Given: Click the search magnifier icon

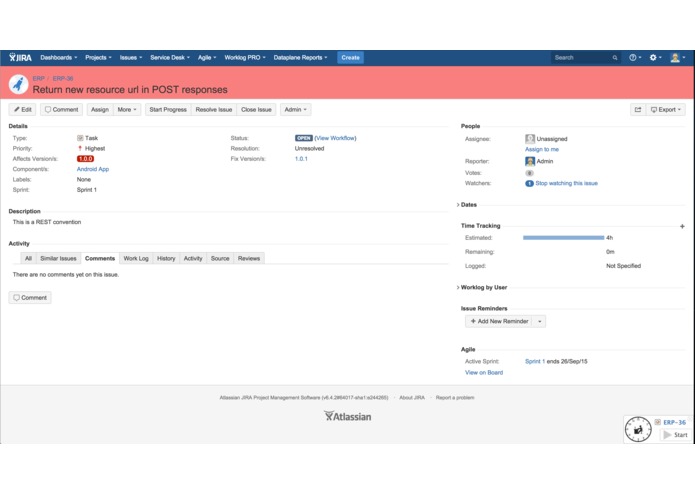Looking at the screenshot, I should (615, 58).
